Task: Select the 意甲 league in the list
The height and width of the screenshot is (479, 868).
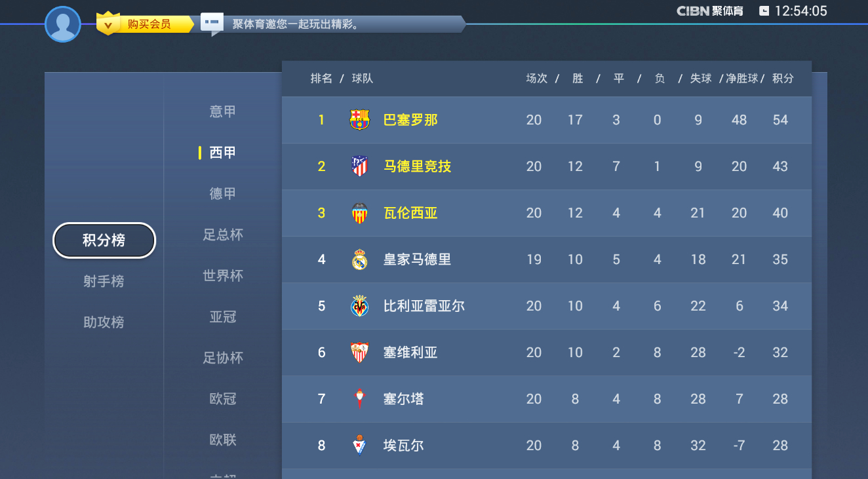Action: (x=223, y=112)
